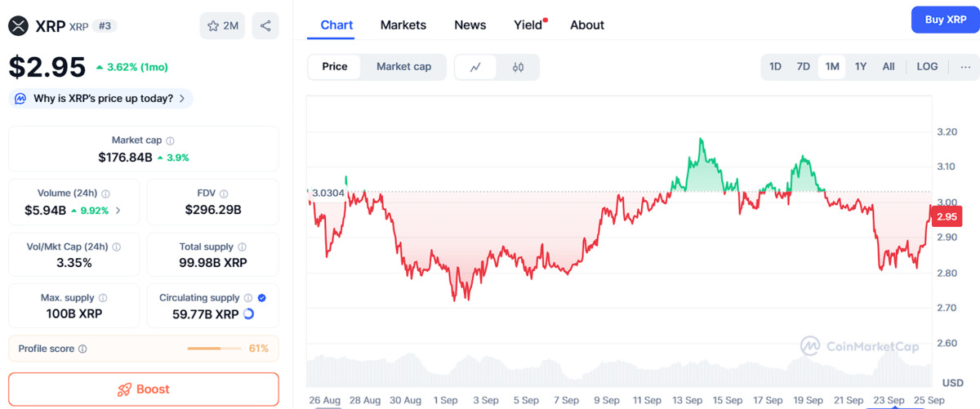Image resolution: width=980 pixels, height=409 pixels.
Task: Toggle LOG scale on chart
Action: tap(927, 67)
